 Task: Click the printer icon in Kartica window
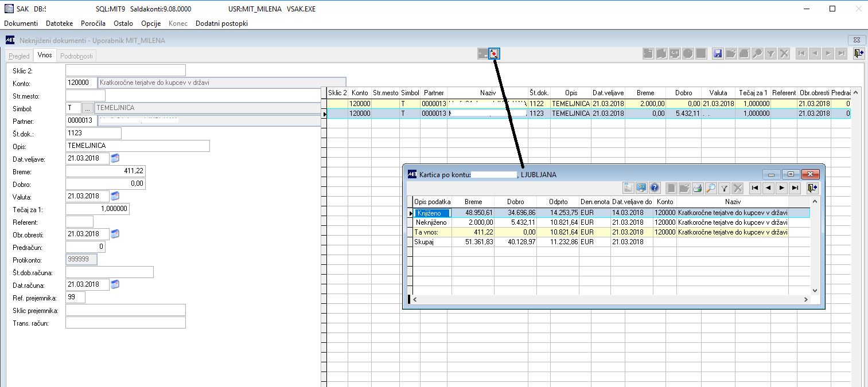click(697, 188)
